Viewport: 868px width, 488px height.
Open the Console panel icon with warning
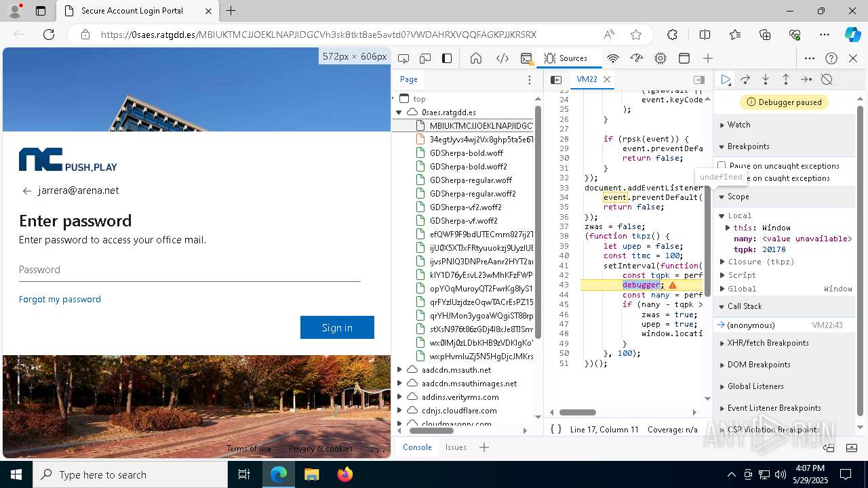527,58
